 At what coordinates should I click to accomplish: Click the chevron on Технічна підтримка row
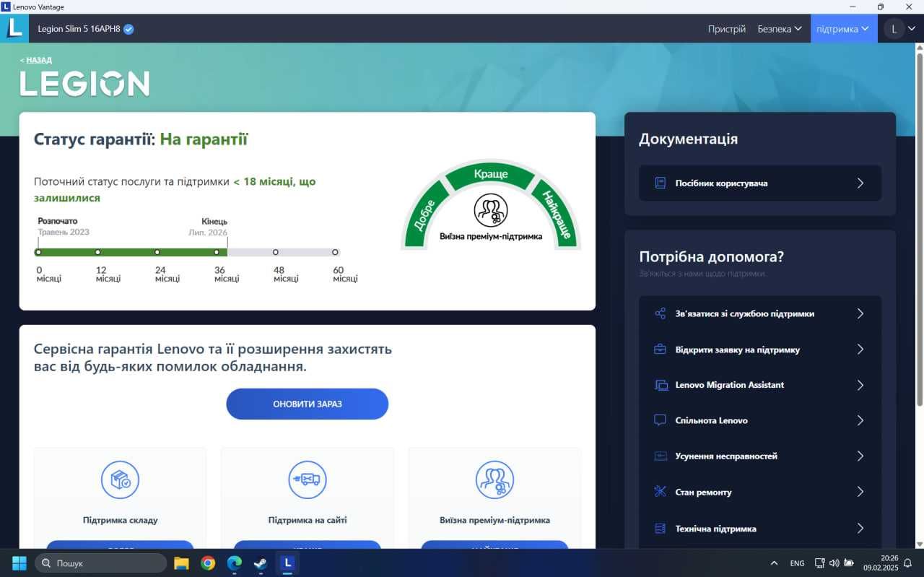(x=860, y=529)
